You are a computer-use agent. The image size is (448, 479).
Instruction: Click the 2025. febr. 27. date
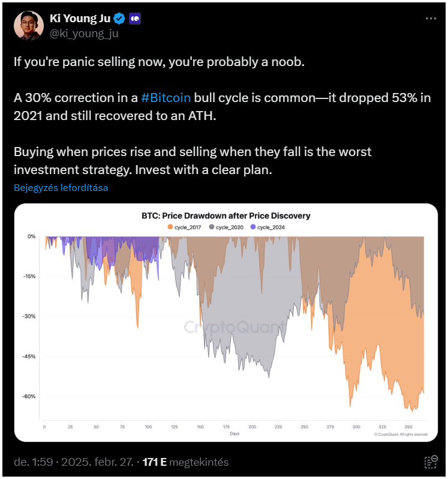click(98, 462)
